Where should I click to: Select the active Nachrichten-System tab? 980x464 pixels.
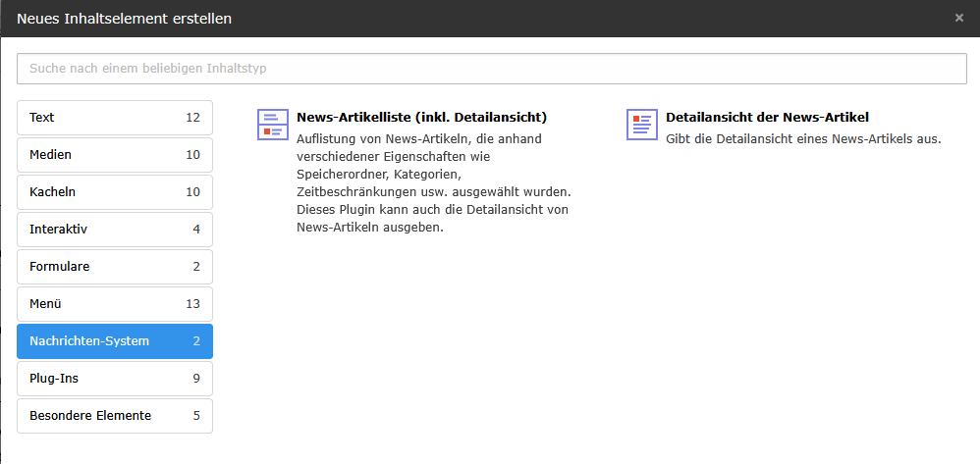114,341
